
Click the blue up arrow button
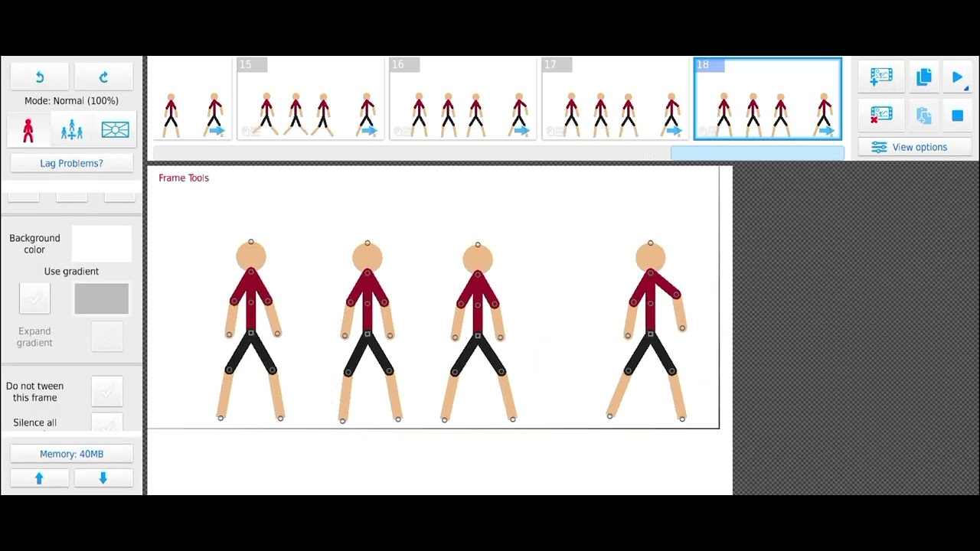pos(40,478)
